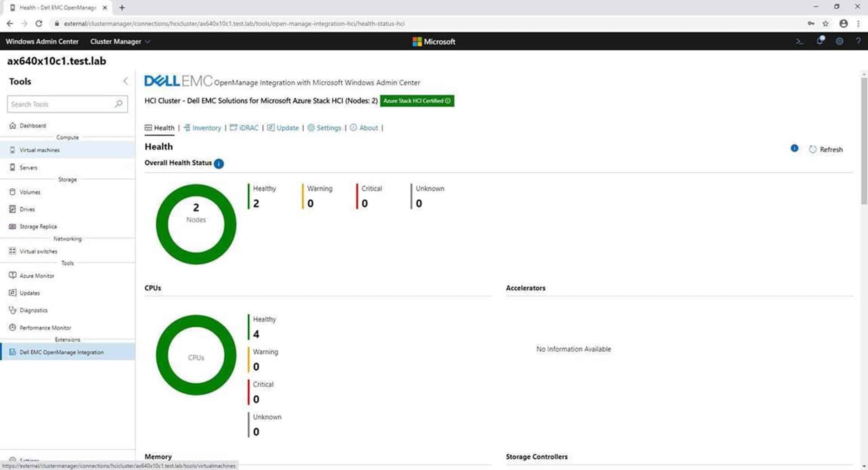
Task: Click the Accelerators section heading
Action: (x=525, y=288)
